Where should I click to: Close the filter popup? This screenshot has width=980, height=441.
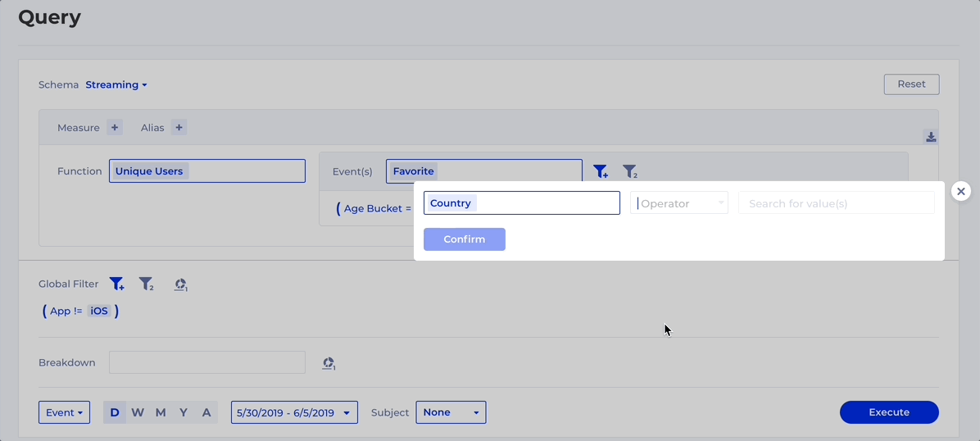[961, 192]
